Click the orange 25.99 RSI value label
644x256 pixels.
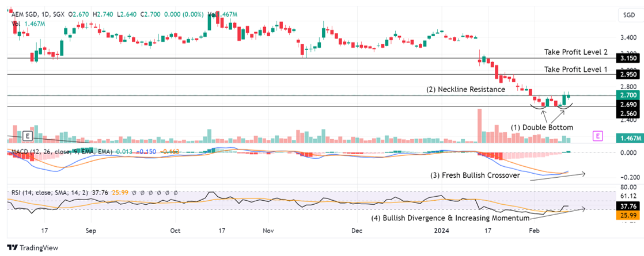628,215
